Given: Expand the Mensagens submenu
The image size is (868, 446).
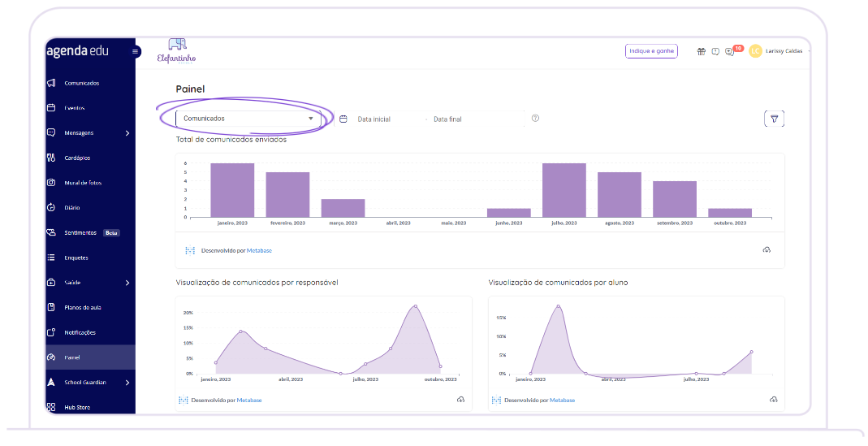Looking at the screenshot, I should click(127, 133).
